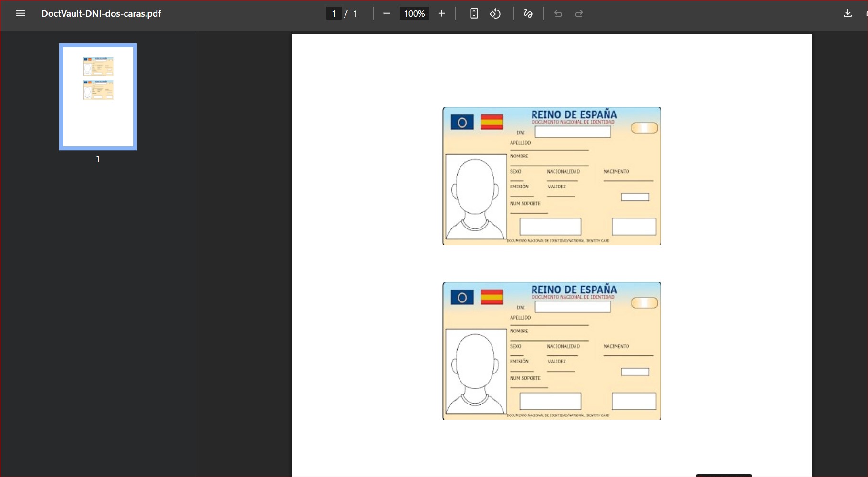Click the NUM SOPORTE label on the bottom card
Image resolution: width=868 pixels, height=477 pixels.
(x=524, y=378)
